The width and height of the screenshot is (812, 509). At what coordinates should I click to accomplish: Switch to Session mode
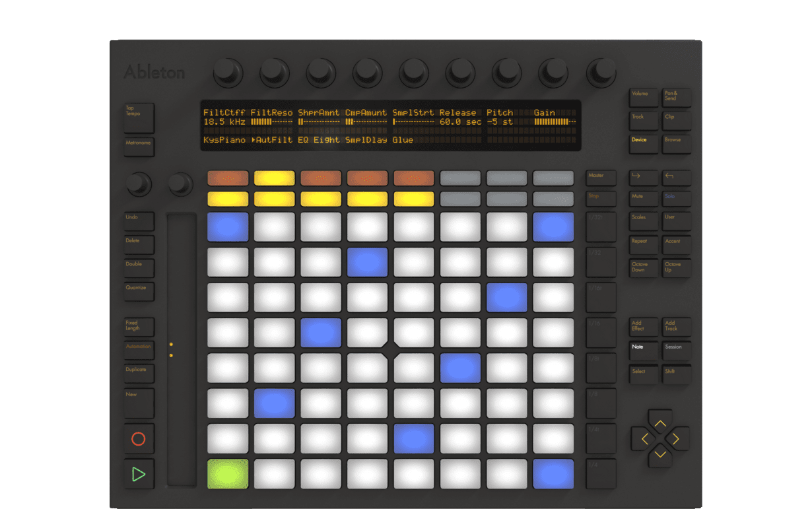tap(677, 351)
